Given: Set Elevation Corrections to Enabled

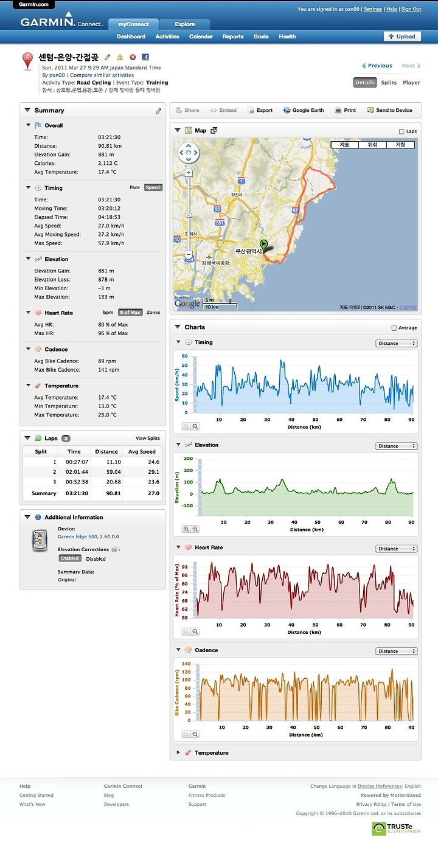Looking at the screenshot, I should coord(70,558).
